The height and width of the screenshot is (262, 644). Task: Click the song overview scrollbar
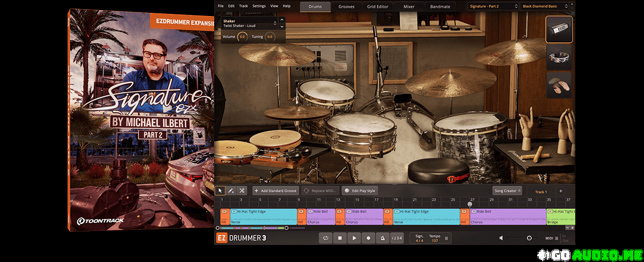pyautogui.click(x=252, y=228)
